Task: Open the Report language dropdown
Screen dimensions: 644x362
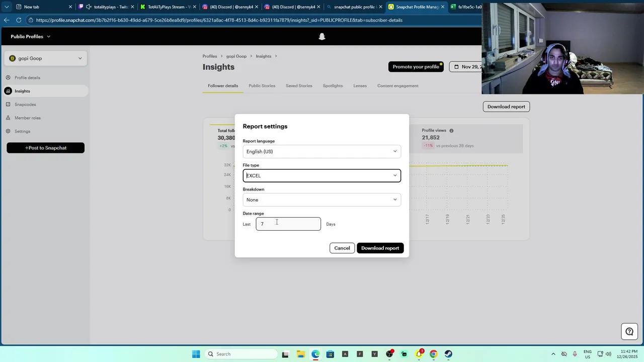Action: (321, 151)
